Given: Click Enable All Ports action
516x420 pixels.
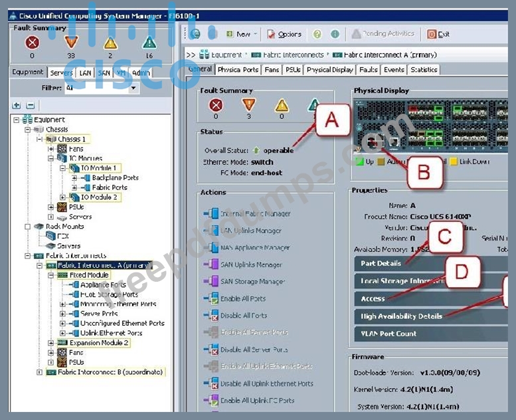Looking at the screenshot, I should pyautogui.click(x=234, y=298).
